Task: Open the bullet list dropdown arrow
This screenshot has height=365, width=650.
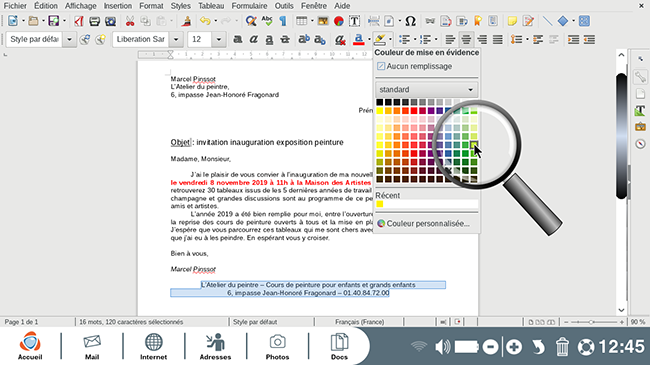Action: point(414,39)
